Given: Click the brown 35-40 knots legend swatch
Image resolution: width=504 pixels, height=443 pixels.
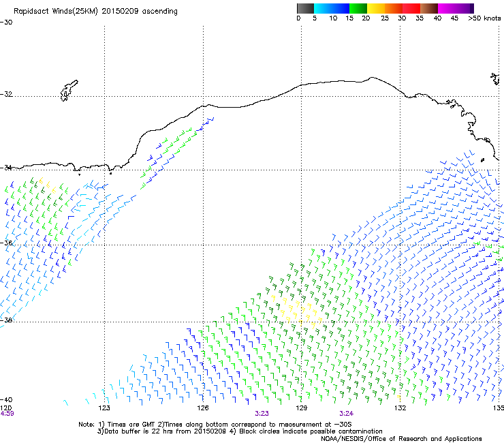Looking at the screenshot, I should [429, 8].
